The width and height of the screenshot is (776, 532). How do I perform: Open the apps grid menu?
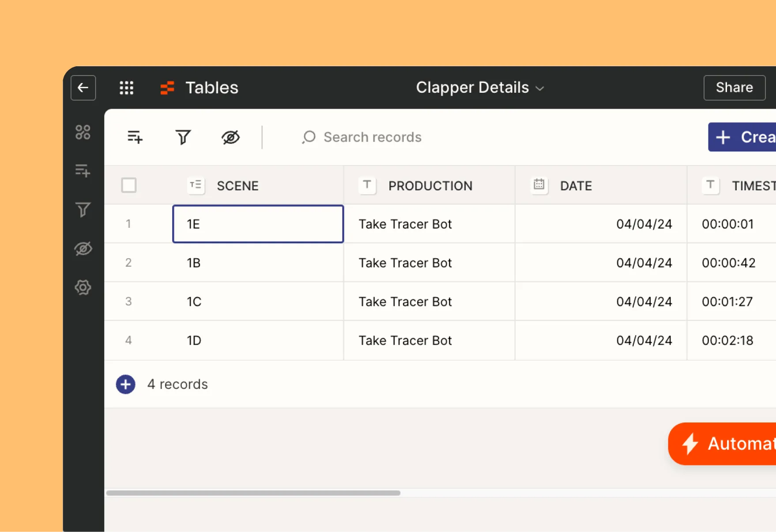(x=127, y=88)
